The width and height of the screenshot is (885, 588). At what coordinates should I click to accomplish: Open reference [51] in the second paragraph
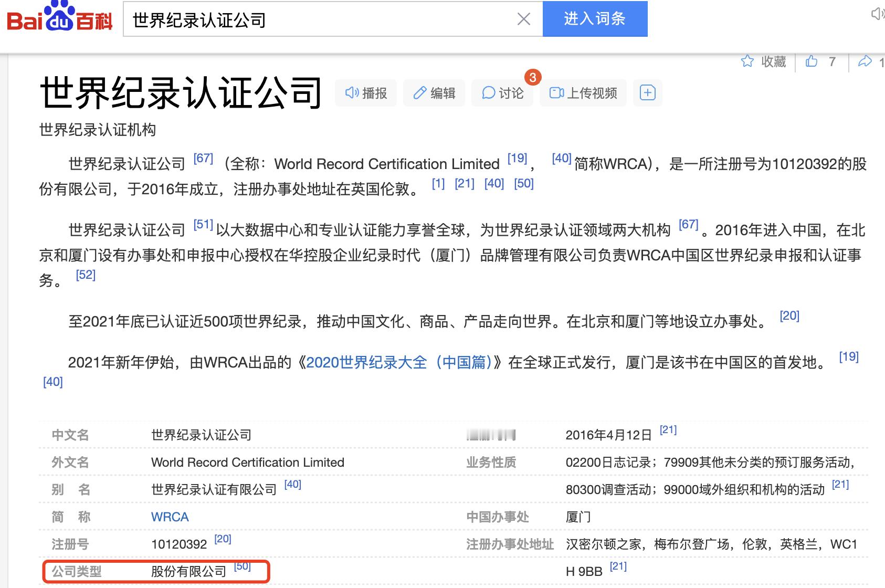click(x=203, y=224)
